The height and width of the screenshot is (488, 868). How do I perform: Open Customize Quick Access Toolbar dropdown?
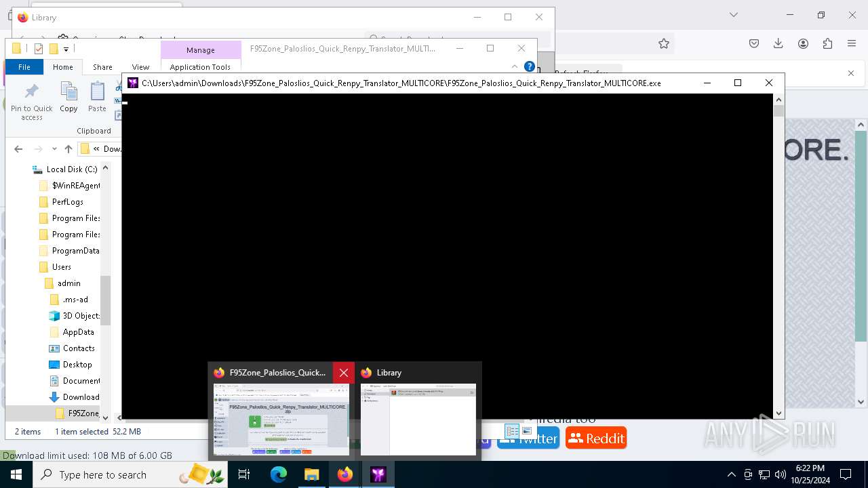66,49
